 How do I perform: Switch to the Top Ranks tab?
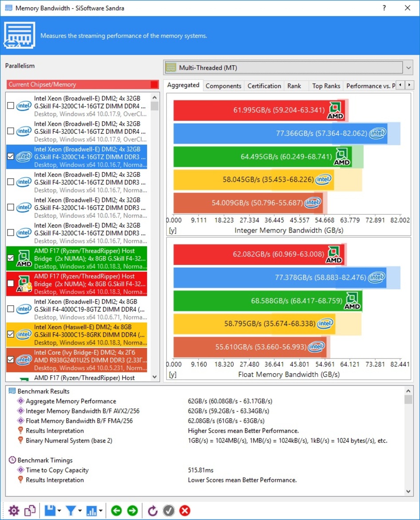click(326, 86)
